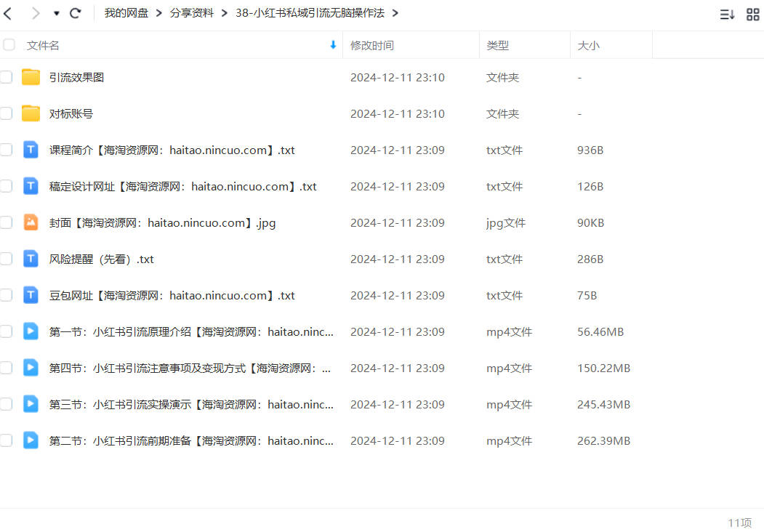Click size value 245.43MB
764x532 pixels.
[603, 405]
